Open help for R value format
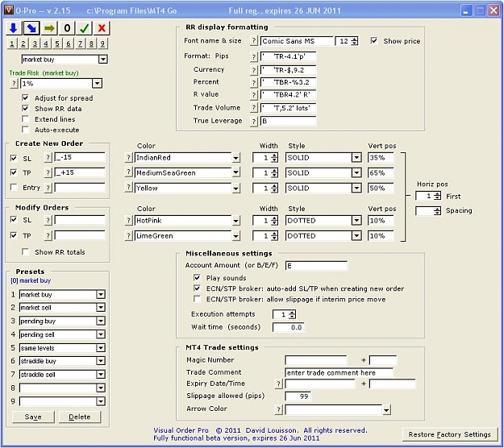The height and width of the screenshot is (448, 504). pyautogui.click(x=254, y=95)
